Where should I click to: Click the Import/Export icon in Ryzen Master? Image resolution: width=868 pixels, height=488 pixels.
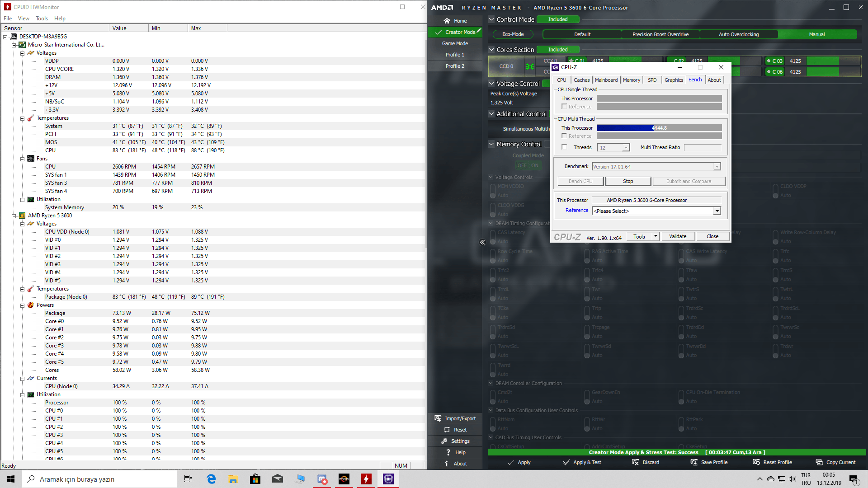pyautogui.click(x=438, y=418)
